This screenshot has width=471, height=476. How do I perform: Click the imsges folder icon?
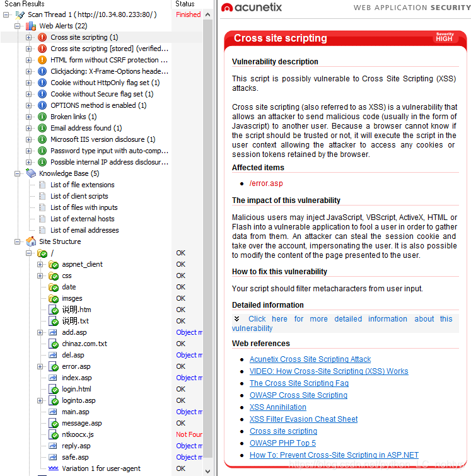[x=54, y=298]
